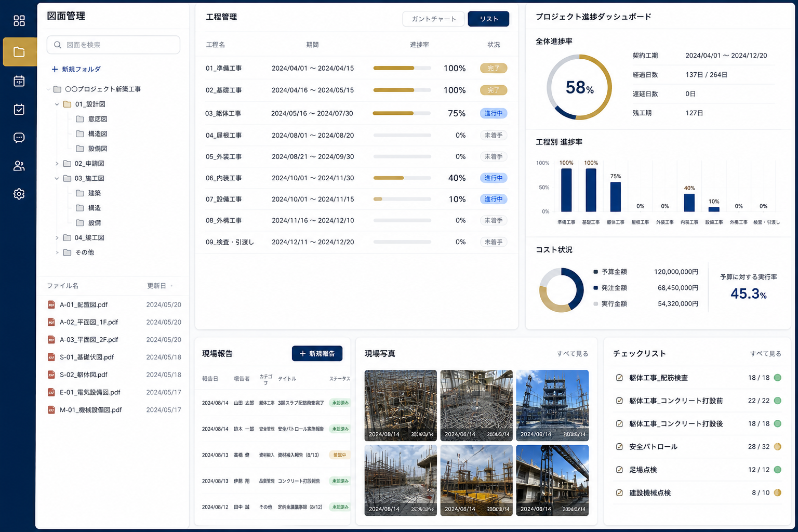Click PDF icon of S-01_基礎伏図.pdf
798x532 pixels.
click(51, 357)
